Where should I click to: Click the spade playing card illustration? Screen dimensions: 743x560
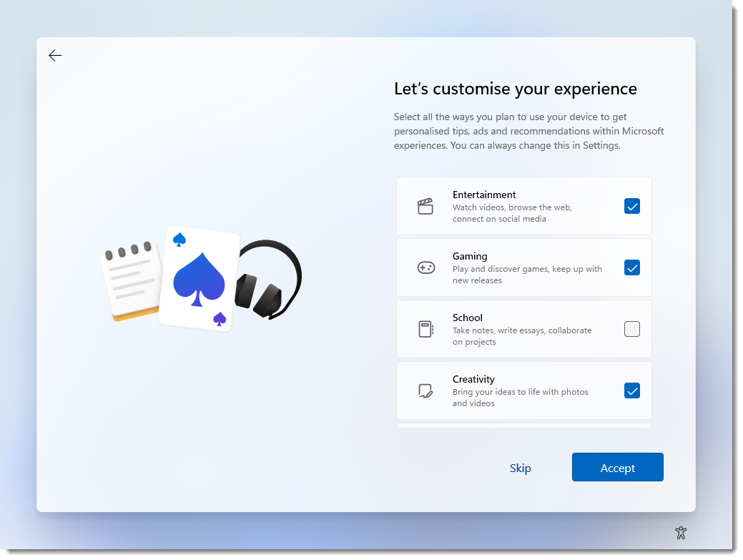pyautogui.click(x=202, y=279)
